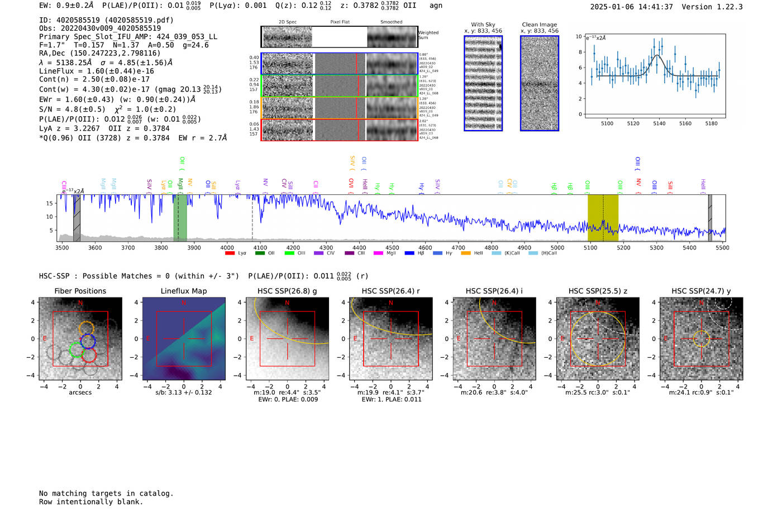
Task: Select the blue-bordered 2D spectrum row
Action: click(339, 64)
